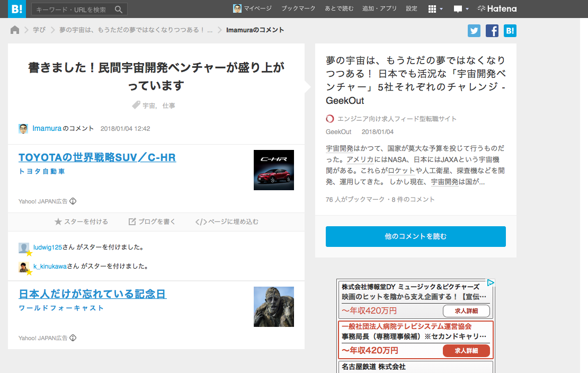Open the 仕事 tag
This screenshot has height=373, width=588.
pyautogui.click(x=169, y=106)
